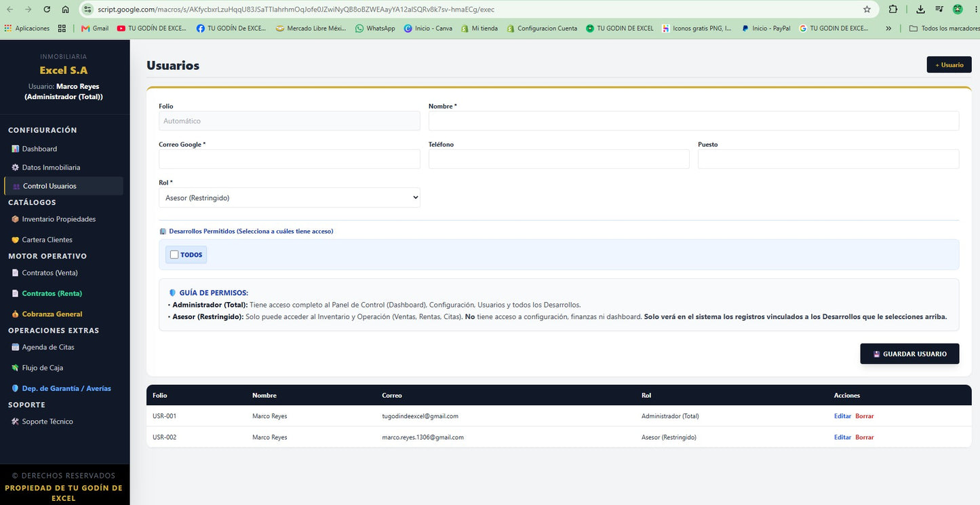980x505 pixels.
Task: Click tugodindeexcel@gmail.com email cell
Action: pyautogui.click(x=420, y=416)
